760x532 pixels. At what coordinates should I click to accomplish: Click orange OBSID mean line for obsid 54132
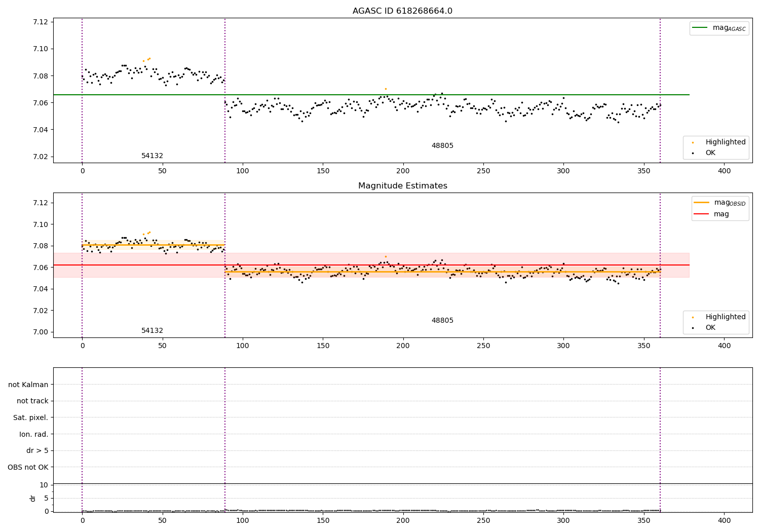(x=153, y=245)
